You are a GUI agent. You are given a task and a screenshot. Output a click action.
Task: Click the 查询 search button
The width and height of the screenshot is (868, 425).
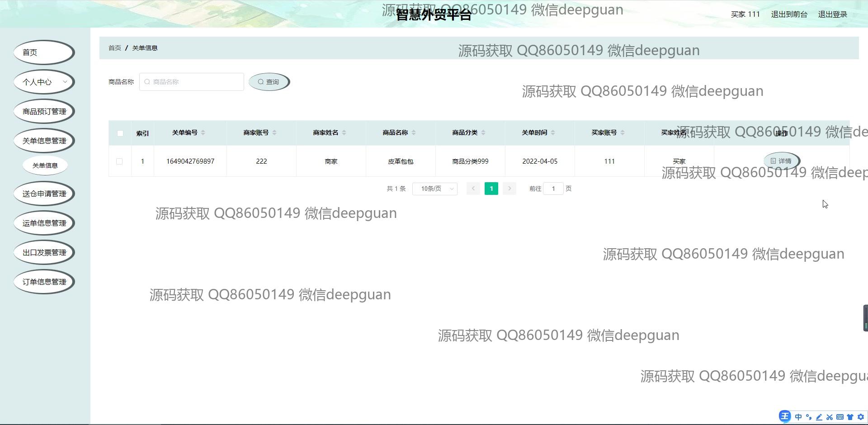pos(269,82)
